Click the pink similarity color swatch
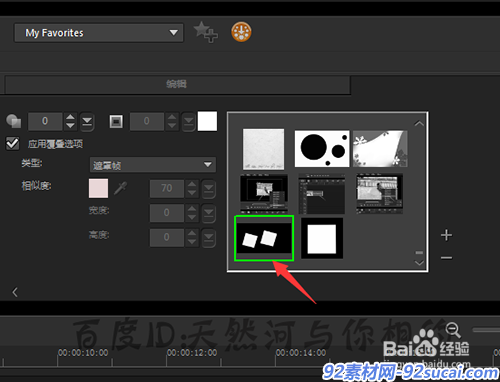This screenshot has height=382, width=500. pos(98,188)
